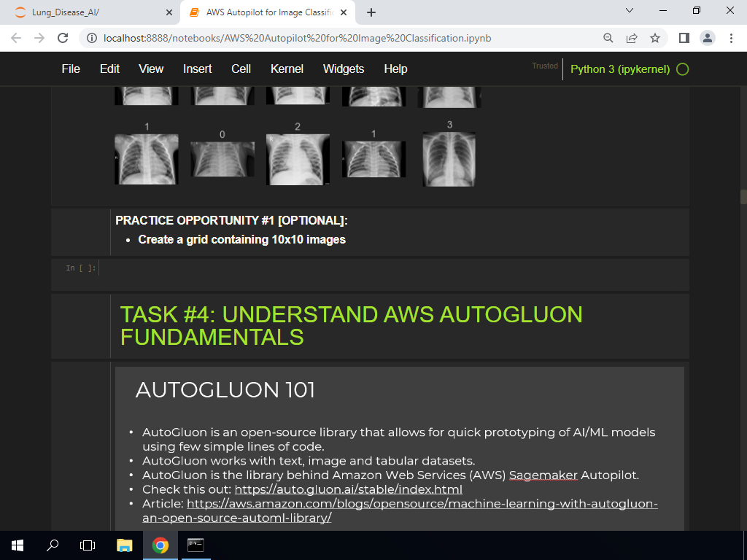Viewport: 747px width, 560px height.
Task: Click the kernel idle circle indicator
Action: click(683, 69)
